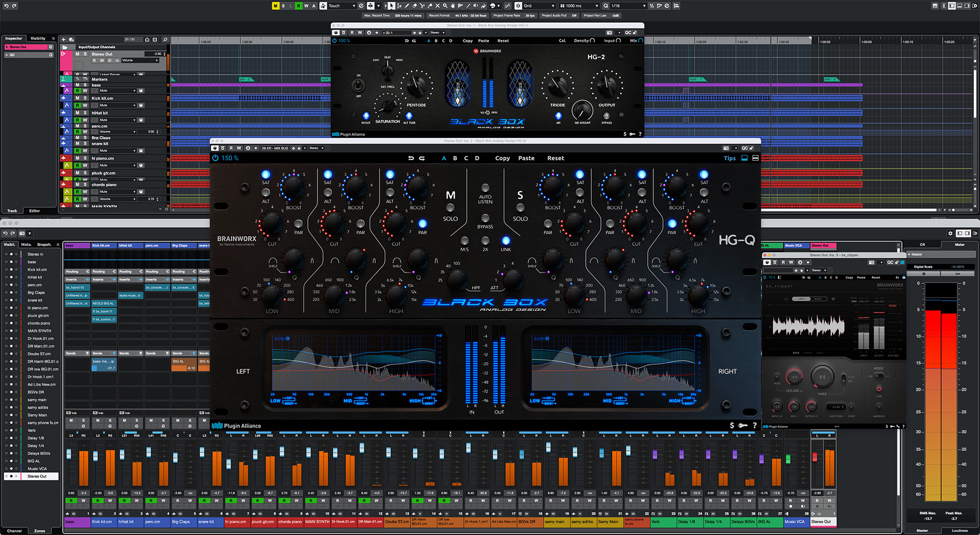Switch to the Visibility tab
This screenshot has width=980, height=535.
(x=38, y=38)
